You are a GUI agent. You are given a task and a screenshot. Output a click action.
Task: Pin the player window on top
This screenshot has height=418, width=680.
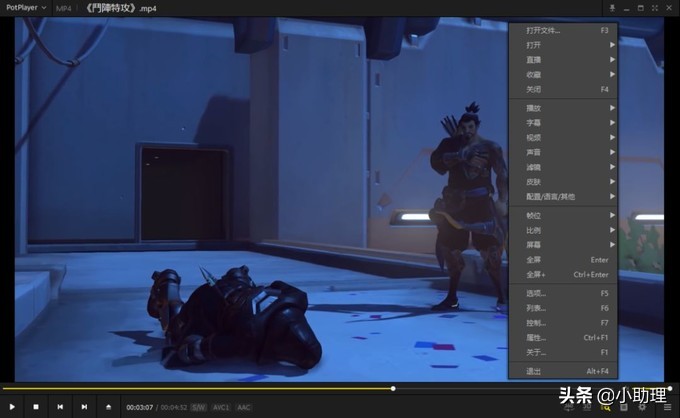[612, 8]
